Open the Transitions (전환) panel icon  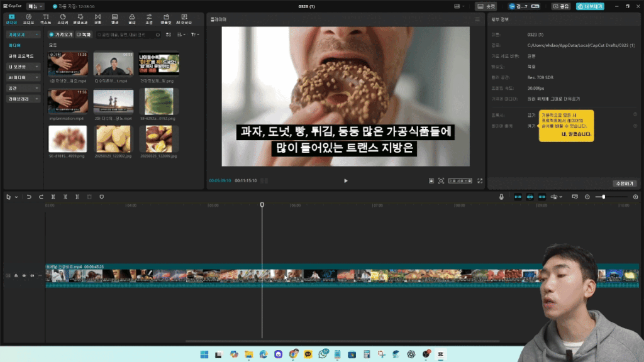coord(97,18)
